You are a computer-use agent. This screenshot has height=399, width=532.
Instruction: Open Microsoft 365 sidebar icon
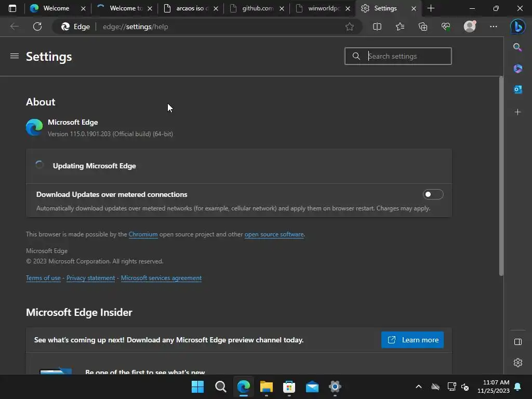[518, 69]
